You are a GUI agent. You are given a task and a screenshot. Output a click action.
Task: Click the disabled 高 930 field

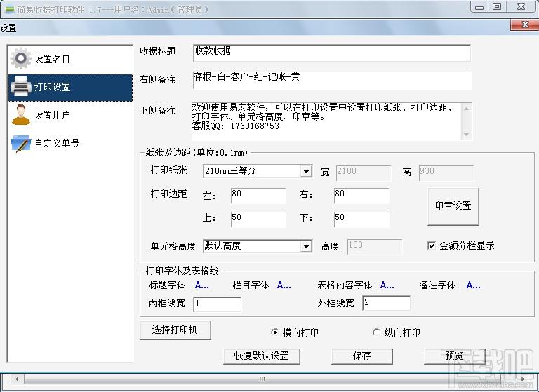pyautogui.click(x=446, y=173)
